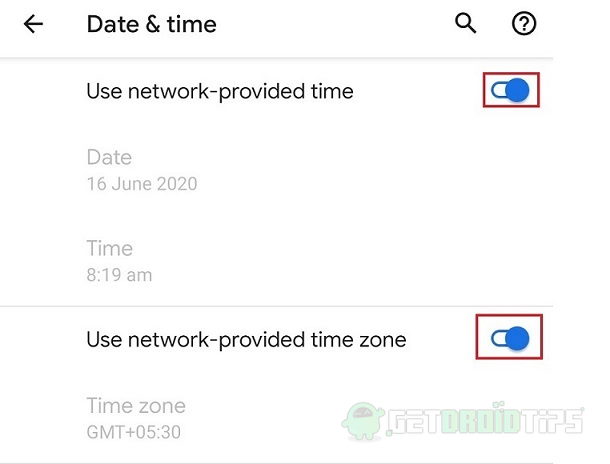The width and height of the screenshot is (610, 464).
Task: Tap the blue knob of the network-provided time switch
Action: click(x=518, y=90)
